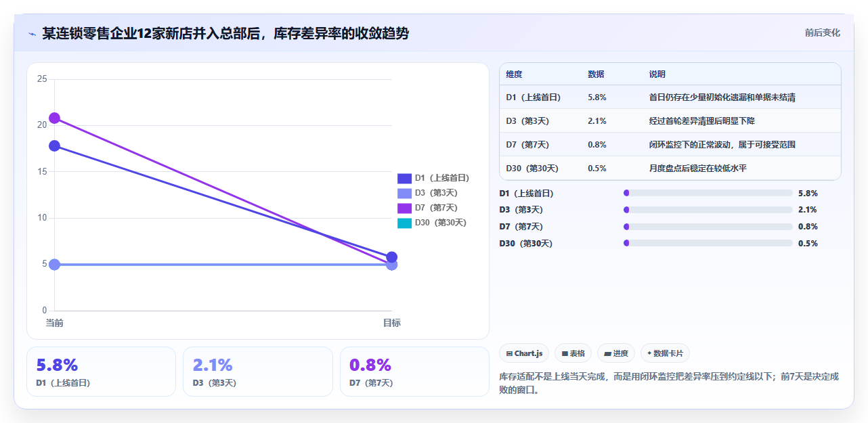Click the dark blue D1 point at 目标
The width and height of the screenshot is (868, 423).
tap(391, 257)
